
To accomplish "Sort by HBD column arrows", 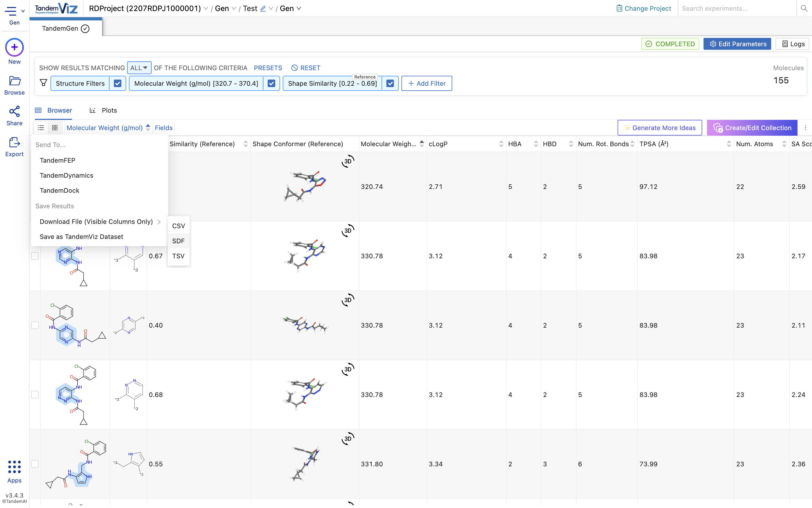I will point(571,144).
